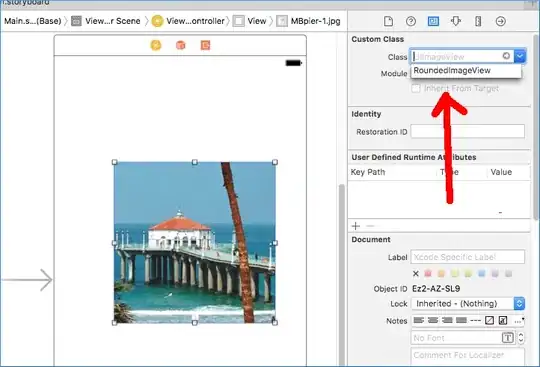Clear label color with the X

[416, 274]
